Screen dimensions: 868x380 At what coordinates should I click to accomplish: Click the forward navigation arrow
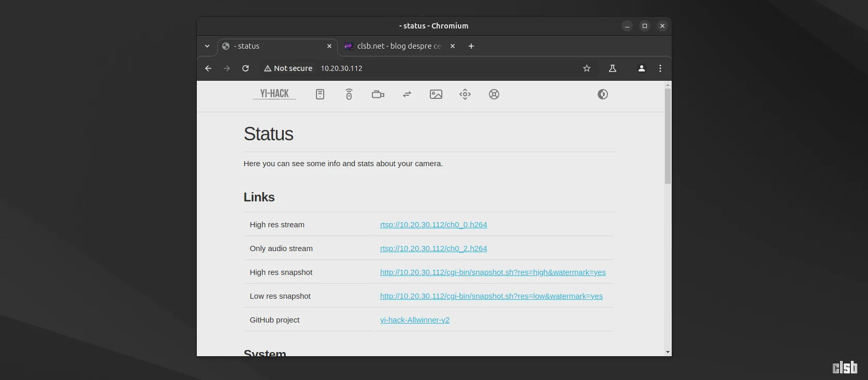pyautogui.click(x=227, y=68)
